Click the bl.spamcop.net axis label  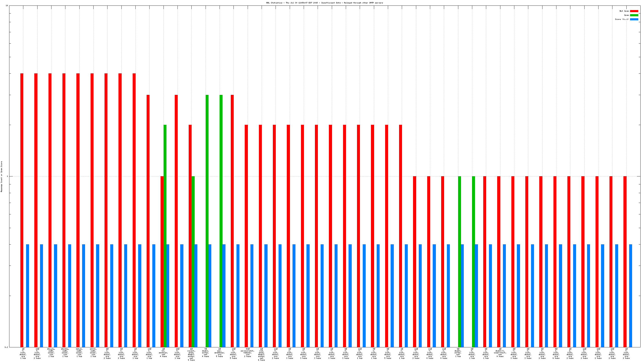pyautogui.click(x=163, y=352)
